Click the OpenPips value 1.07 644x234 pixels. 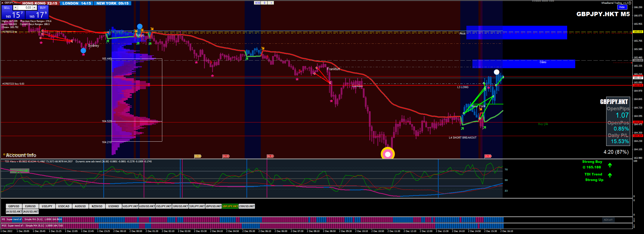click(622, 115)
